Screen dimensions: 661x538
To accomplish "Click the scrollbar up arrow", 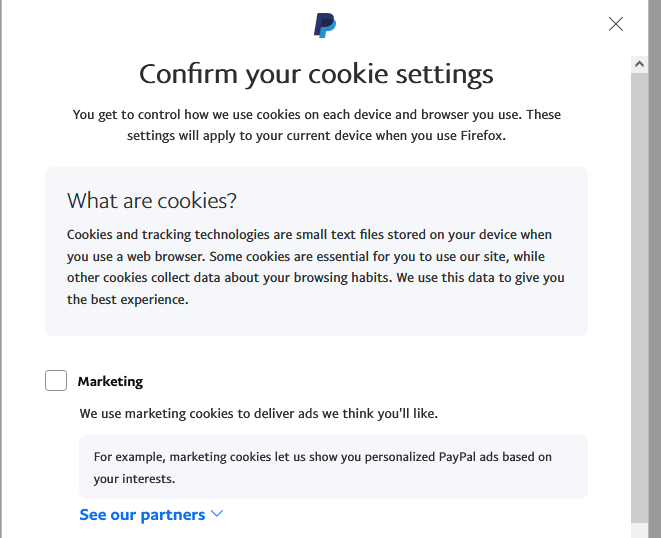I will [640, 63].
